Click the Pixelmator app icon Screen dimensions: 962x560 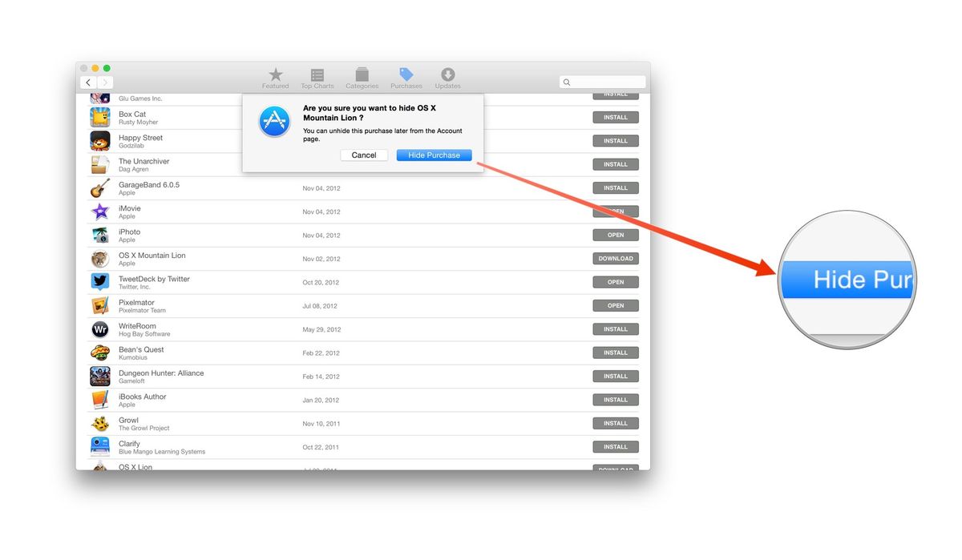(x=100, y=305)
